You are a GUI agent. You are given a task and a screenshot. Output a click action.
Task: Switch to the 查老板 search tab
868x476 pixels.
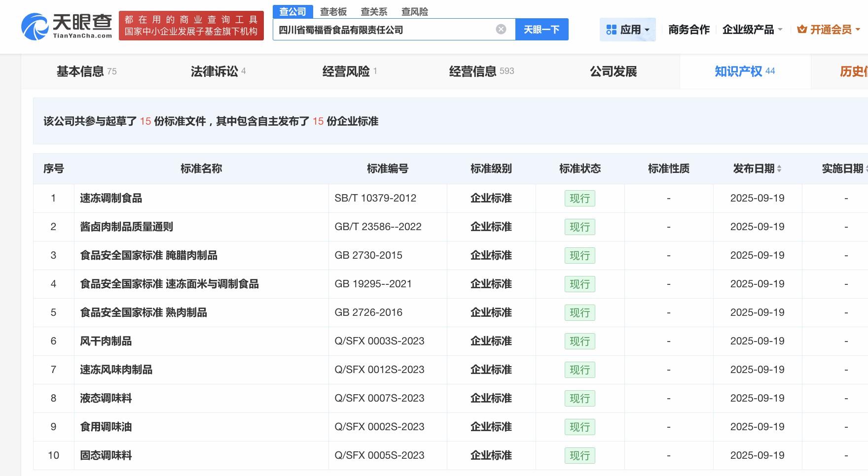(x=333, y=11)
